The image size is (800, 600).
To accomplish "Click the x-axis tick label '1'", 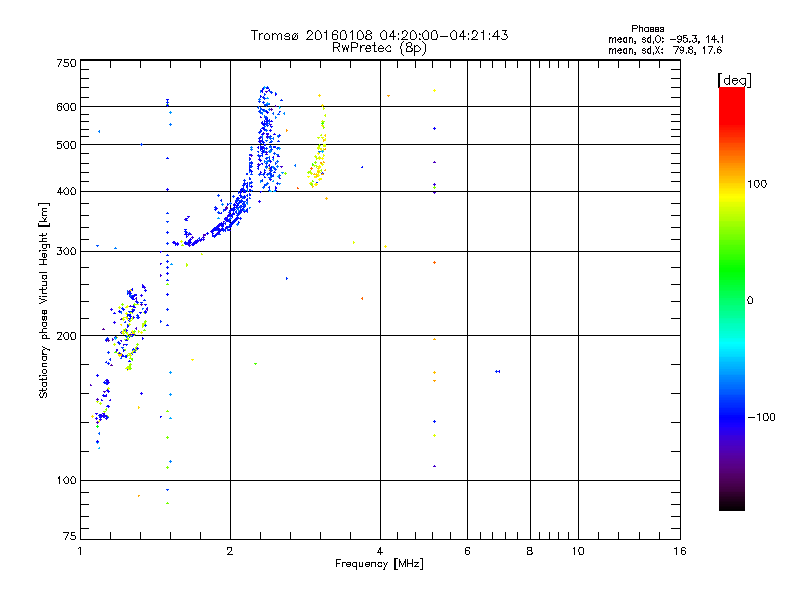I will click(80, 551).
